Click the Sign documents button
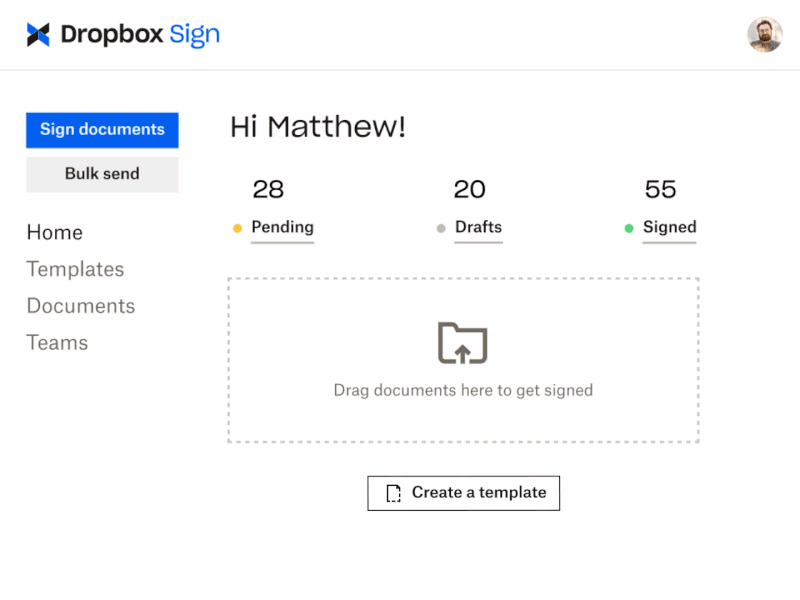This screenshot has height=600, width=800. point(101,130)
